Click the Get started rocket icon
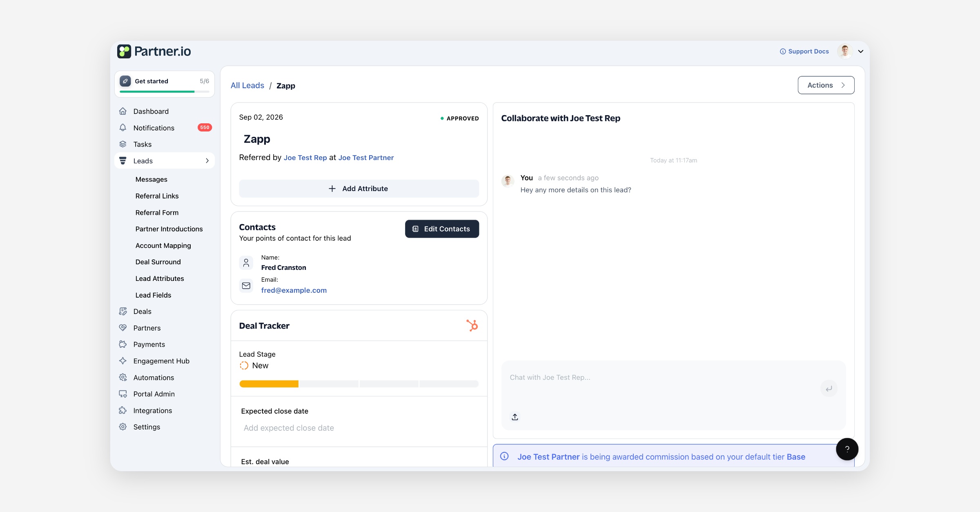The width and height of the screenshot is (980, 512). 125,81
